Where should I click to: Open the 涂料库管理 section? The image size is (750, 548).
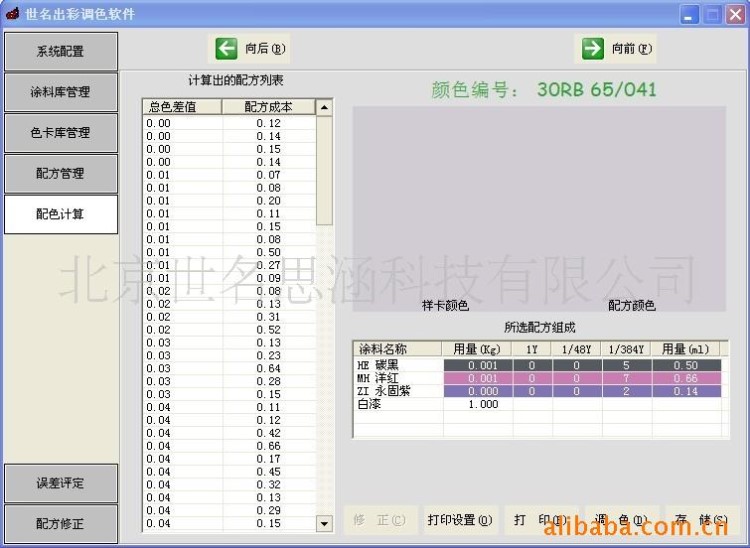point(60,92)
